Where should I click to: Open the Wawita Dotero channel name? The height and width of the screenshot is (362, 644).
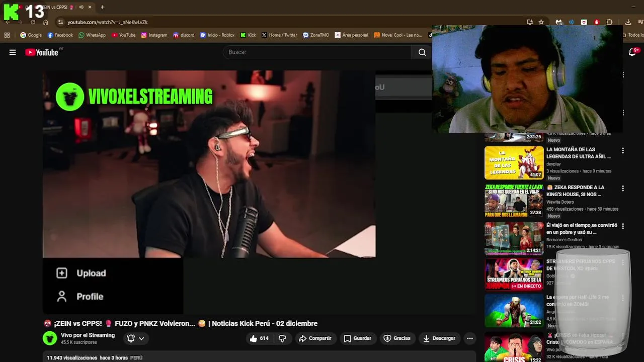click(560, 202)
